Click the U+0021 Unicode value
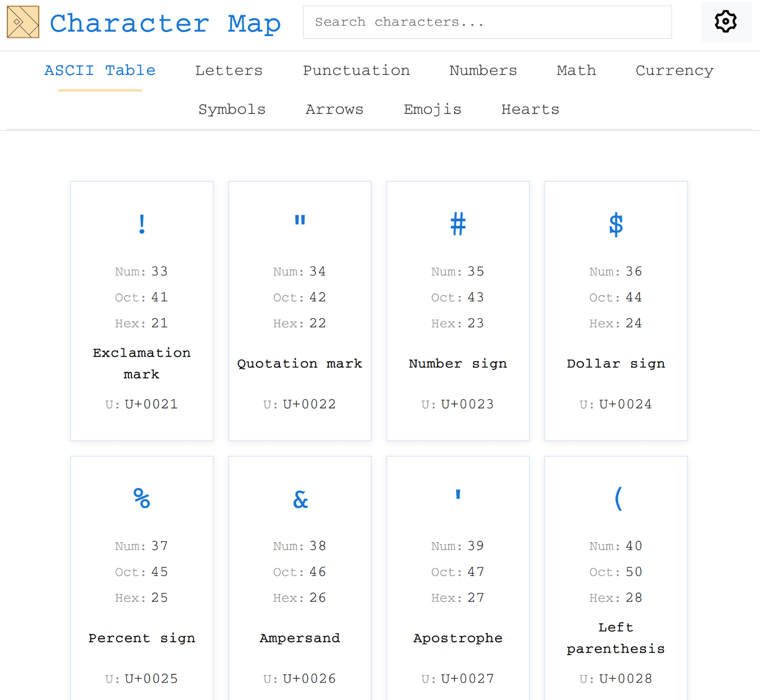This screenshot has width=760, height=700. pyautogui.click(x=151, y=404)
